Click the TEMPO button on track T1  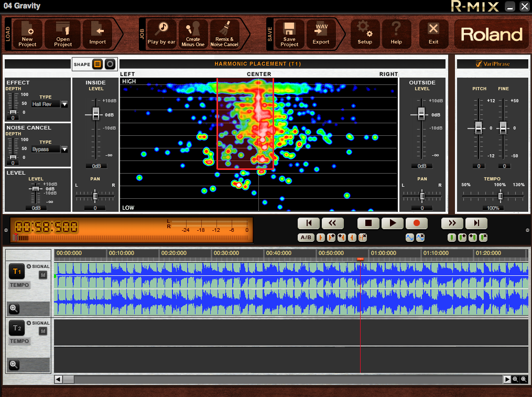click(19, 285)
